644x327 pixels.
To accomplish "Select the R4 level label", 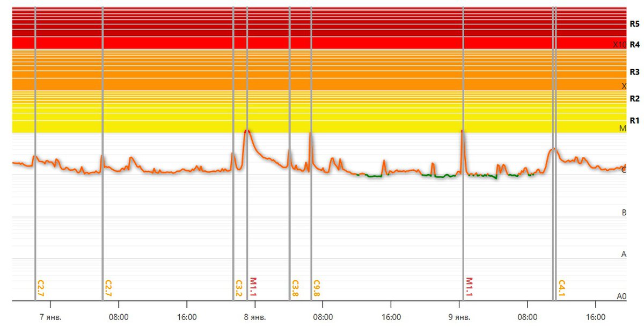I will (x=634, y=45).
